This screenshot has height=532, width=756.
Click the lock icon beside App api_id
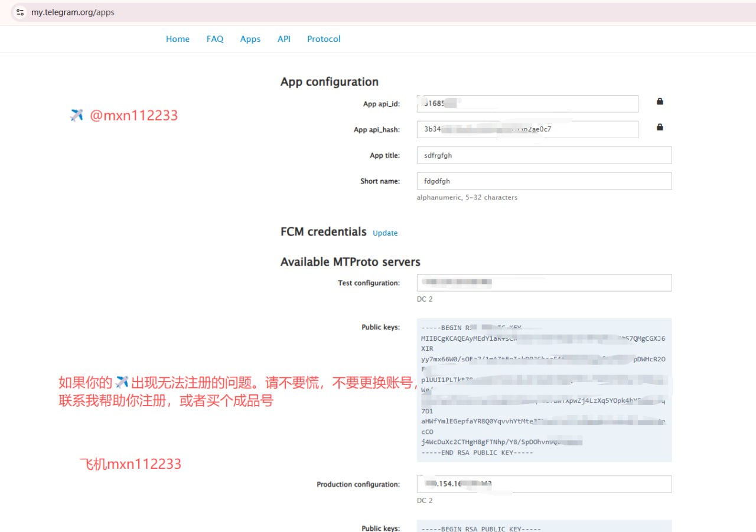pyautogui.click(x=660, y=101)
